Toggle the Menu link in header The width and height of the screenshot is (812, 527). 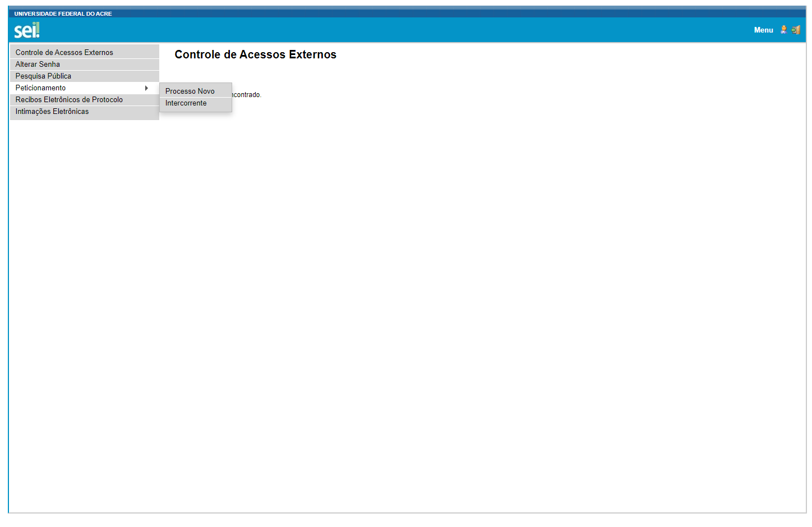pyautogui.click(x=763, y=30)
